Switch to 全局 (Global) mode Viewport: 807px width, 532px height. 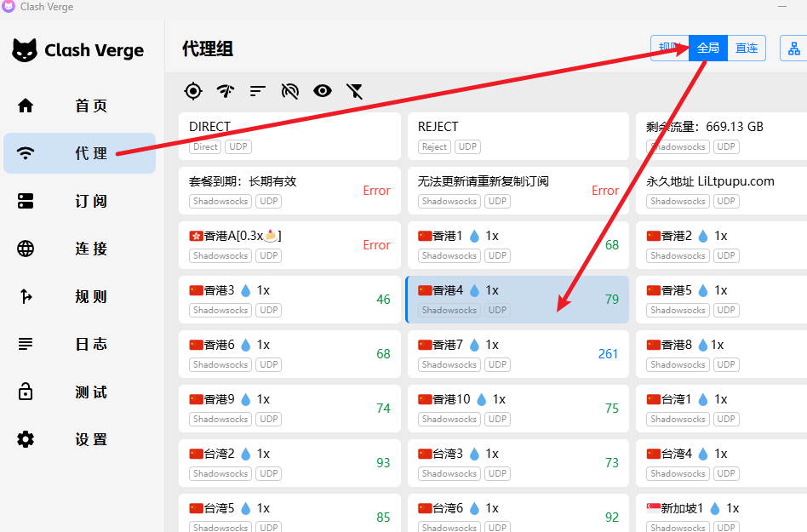pos(708,49)
